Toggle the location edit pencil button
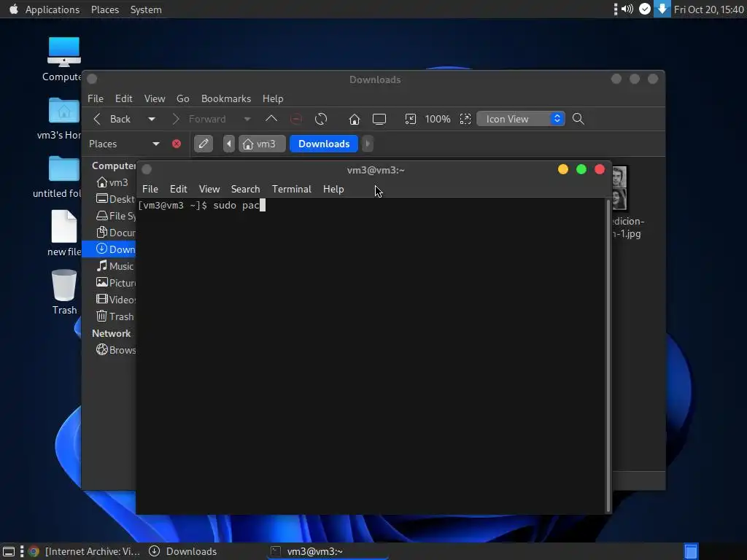The height and width of the screenshot is (560, 747). (x=204, y=144)
